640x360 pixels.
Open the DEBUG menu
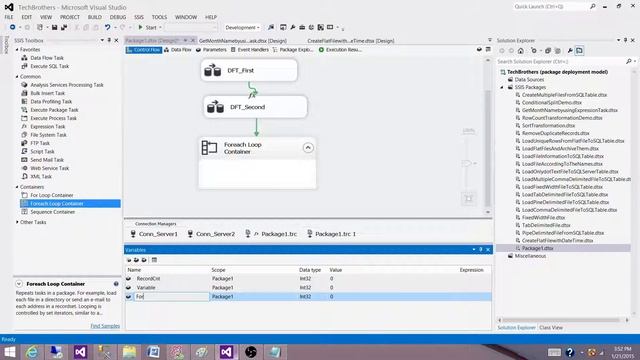point(118,17)
